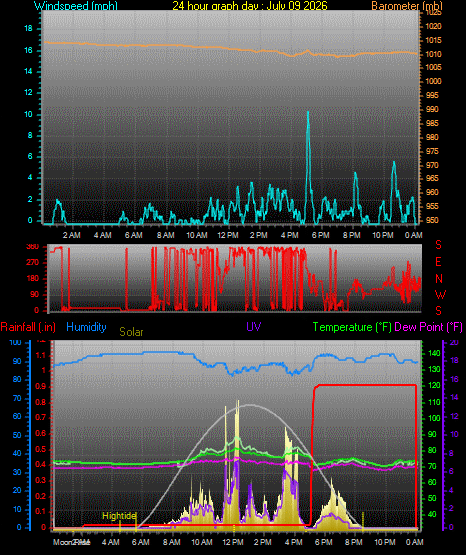
Task: Click the "14" UV axis value
Action: 454,398
